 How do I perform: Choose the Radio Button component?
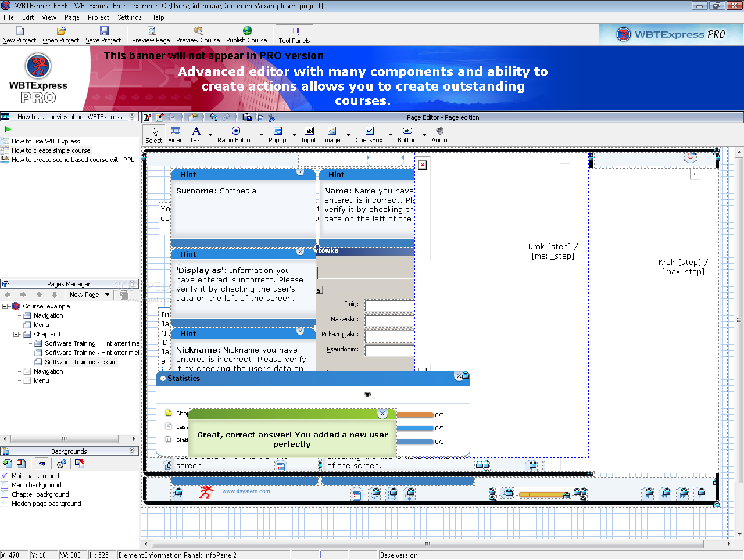(235, 135)
